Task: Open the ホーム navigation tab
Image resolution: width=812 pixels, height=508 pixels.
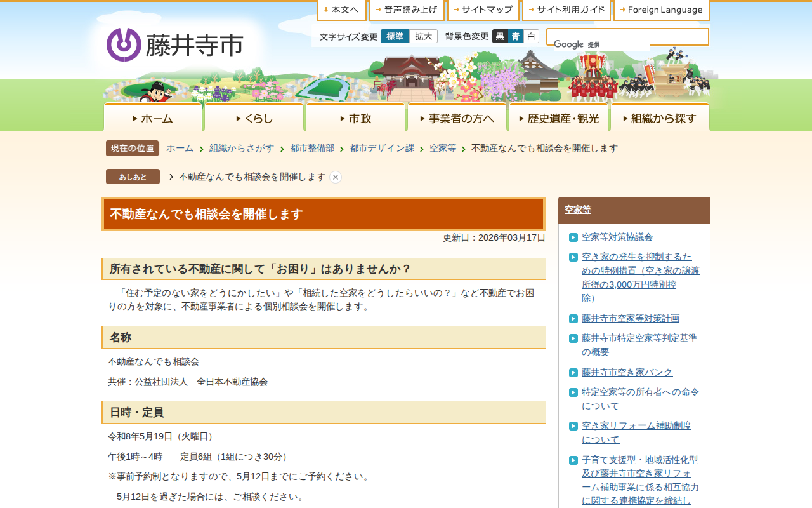Action: click(153, 117)
